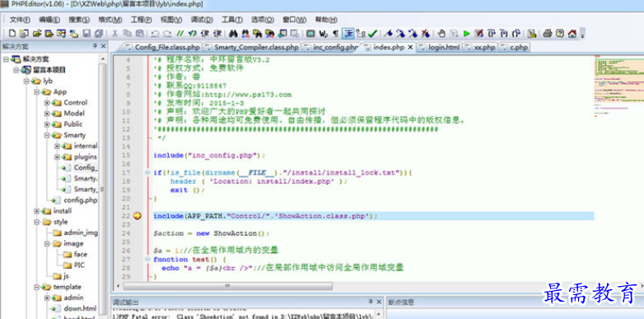Toggle the breakpoint marker on line 22
This screenshot has height=319, width=644.
pos(138,216)
